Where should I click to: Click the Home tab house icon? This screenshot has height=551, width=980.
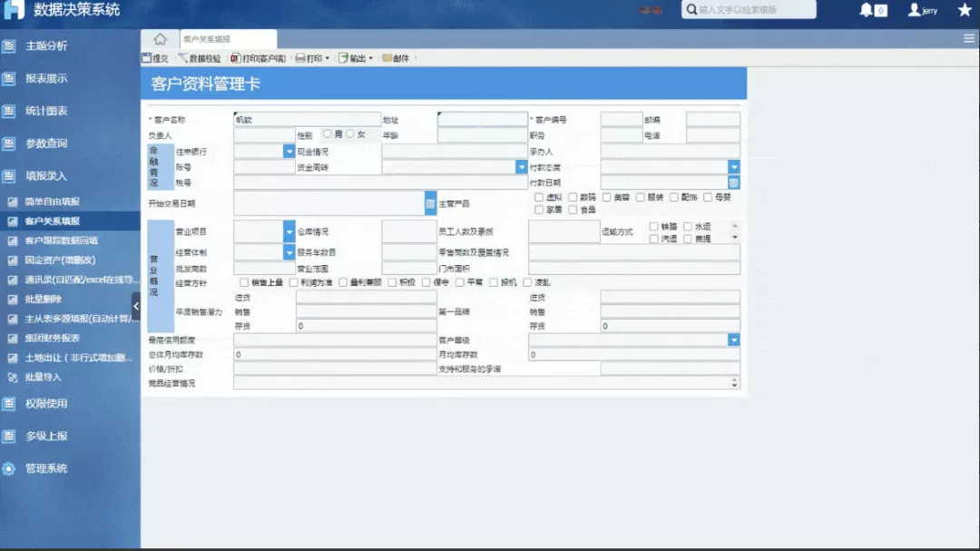(x=159, y=38)
